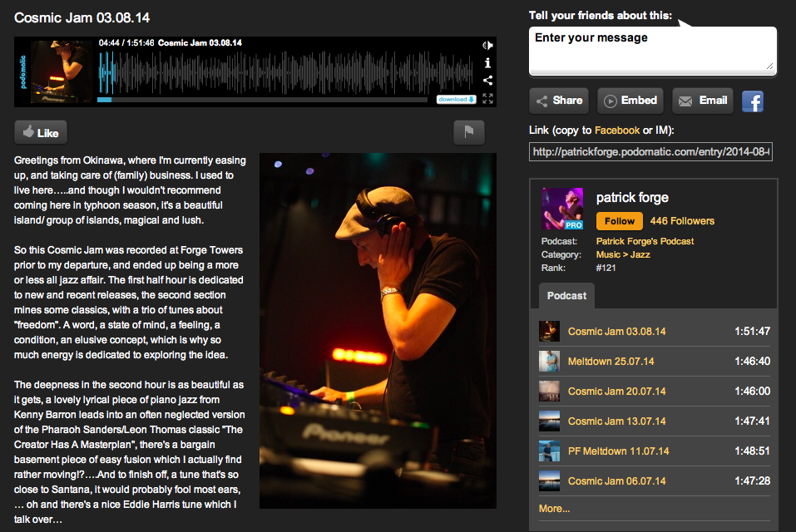The width and height of the screenshot is (796, 532).
Task: Click the Email button
Action: (703, 101)
